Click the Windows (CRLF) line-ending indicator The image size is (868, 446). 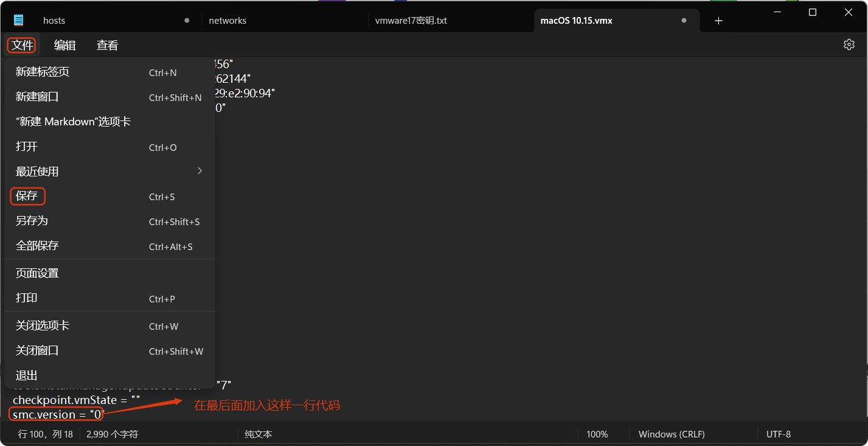671,434
